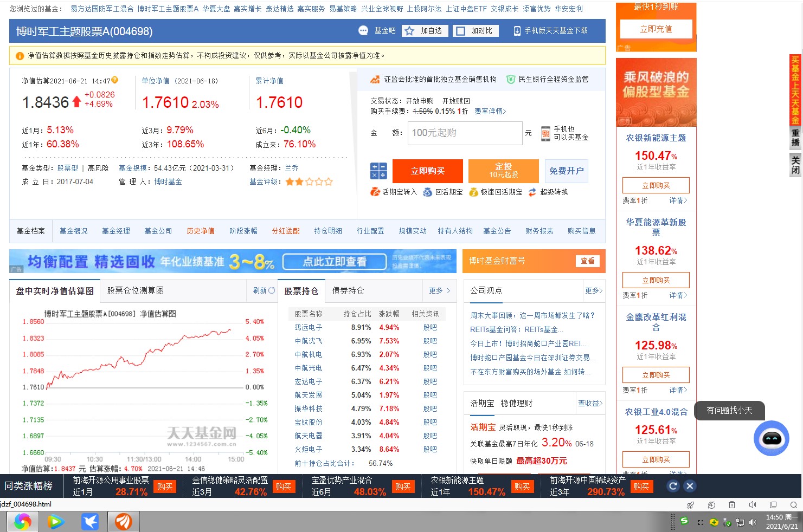The image size is (803, 532).
Task: Click the 极速回活期宝 gold bag icon
Action: click(x=473, y=192)
